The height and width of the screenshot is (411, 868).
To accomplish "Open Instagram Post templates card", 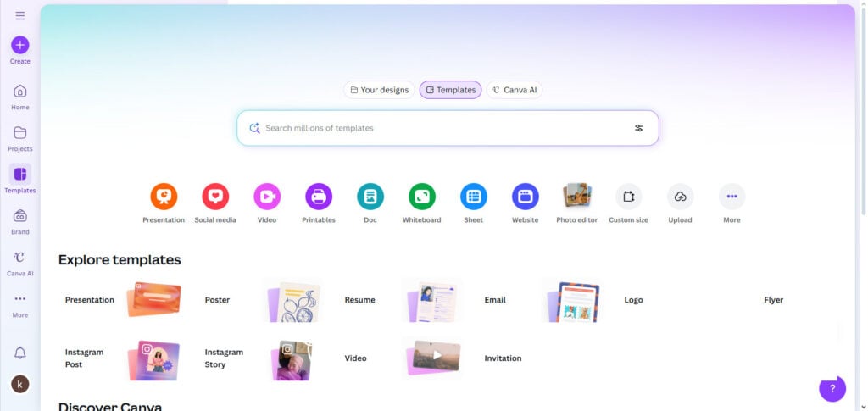I will pos(123,358).
